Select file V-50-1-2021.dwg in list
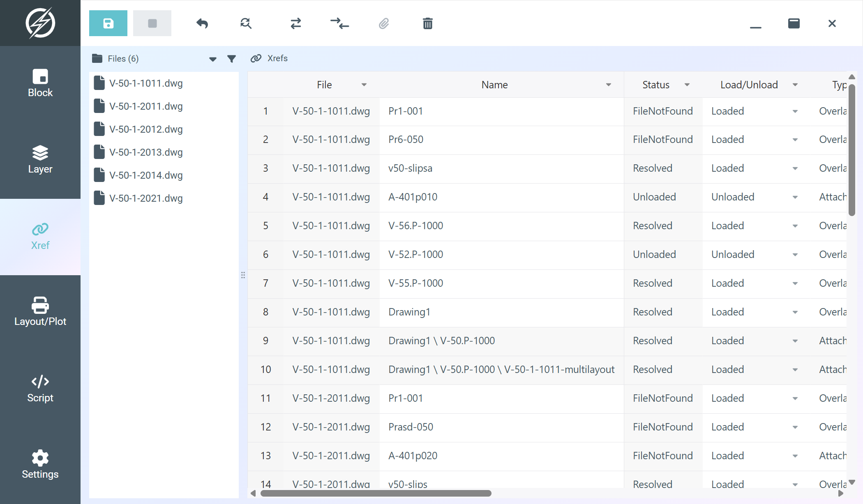 (x=164, y=198)
